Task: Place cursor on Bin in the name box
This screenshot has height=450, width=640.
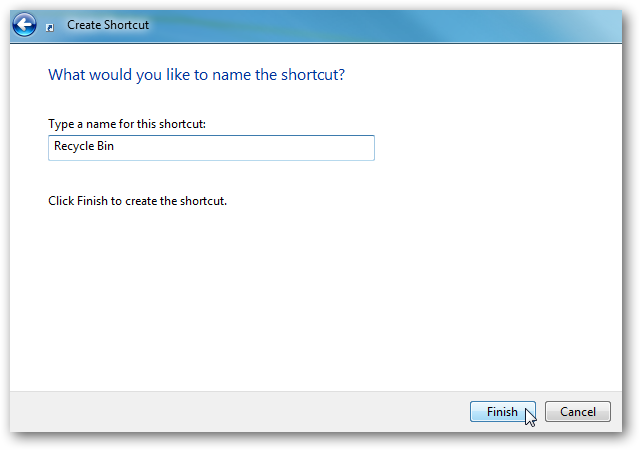Action: [x=105, y=146]
